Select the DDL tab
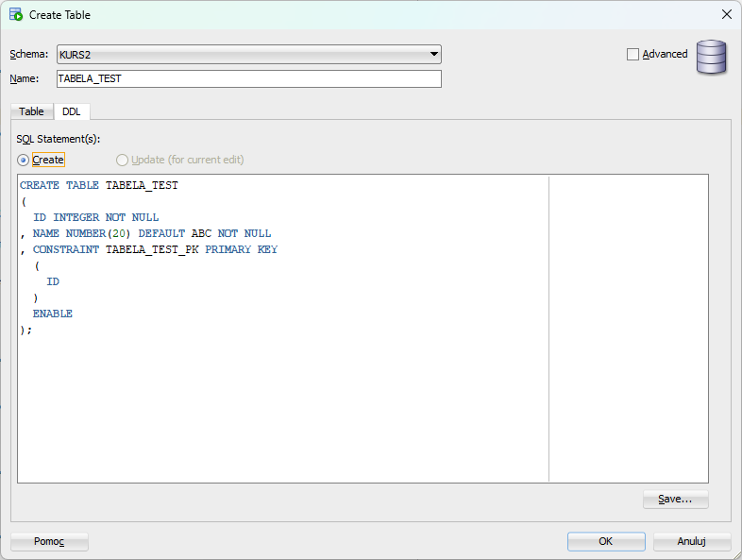This screenshot has height=560, width=742. click(x=72, y=111)
